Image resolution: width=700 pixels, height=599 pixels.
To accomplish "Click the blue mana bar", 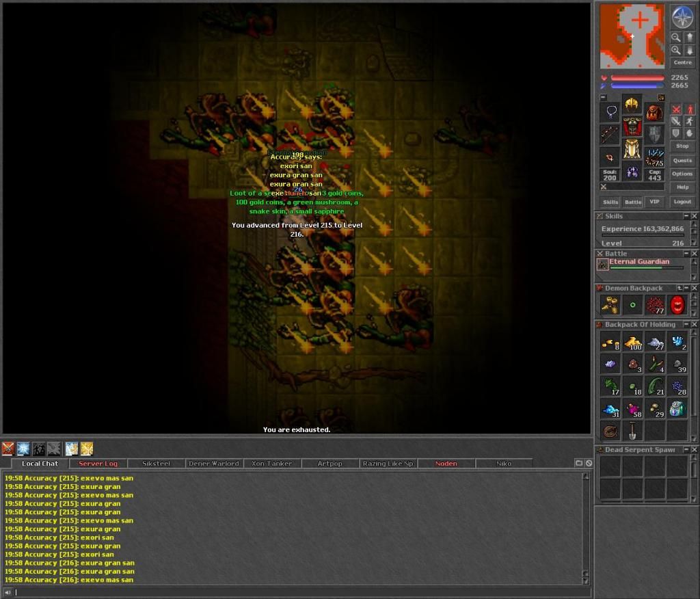I will tap(637, 85).
